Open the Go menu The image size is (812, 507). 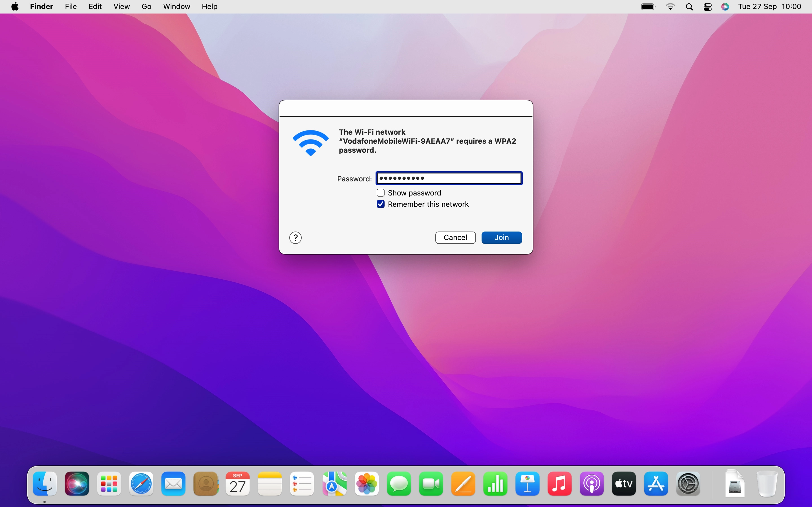point(146,7)
